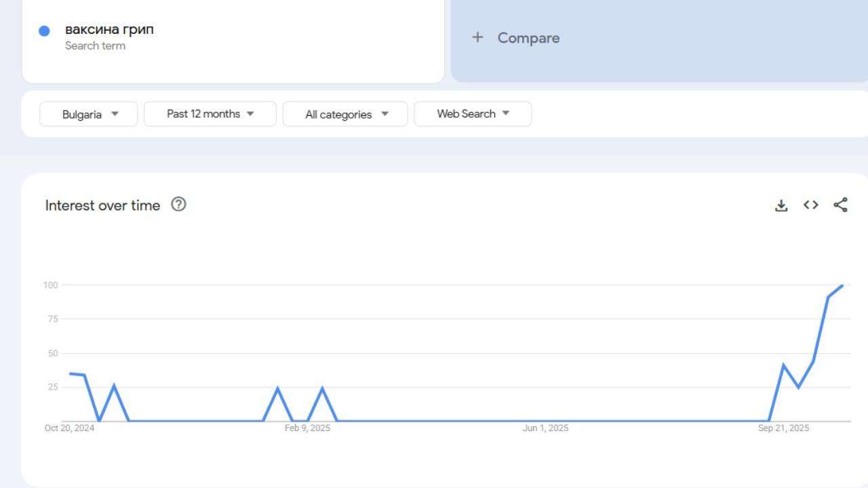Select the ваксина грип search term field

109,30
